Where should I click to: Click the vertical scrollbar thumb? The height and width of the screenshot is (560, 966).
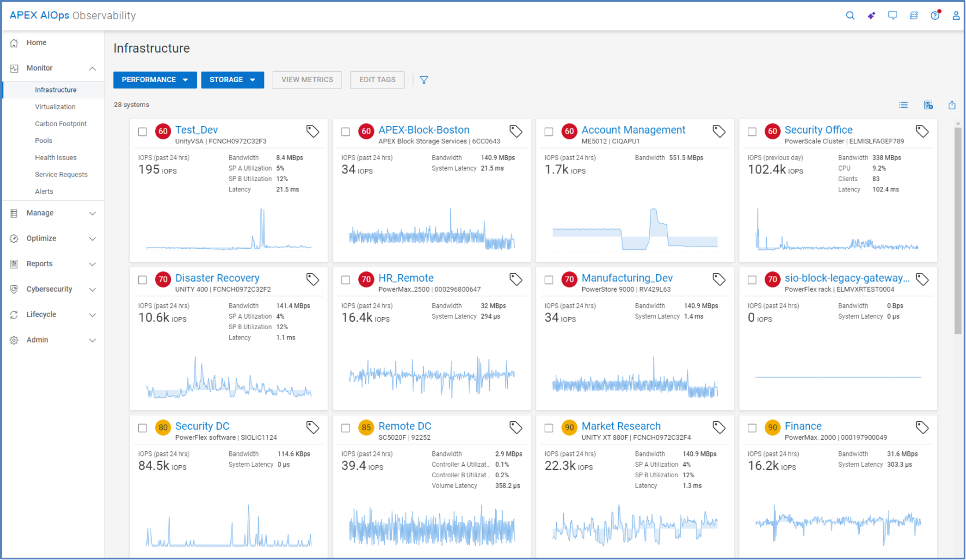tap(958, 230)
